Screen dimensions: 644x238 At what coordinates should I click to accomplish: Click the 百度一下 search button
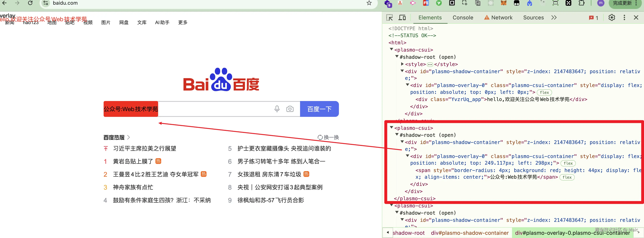click(319, 109)
